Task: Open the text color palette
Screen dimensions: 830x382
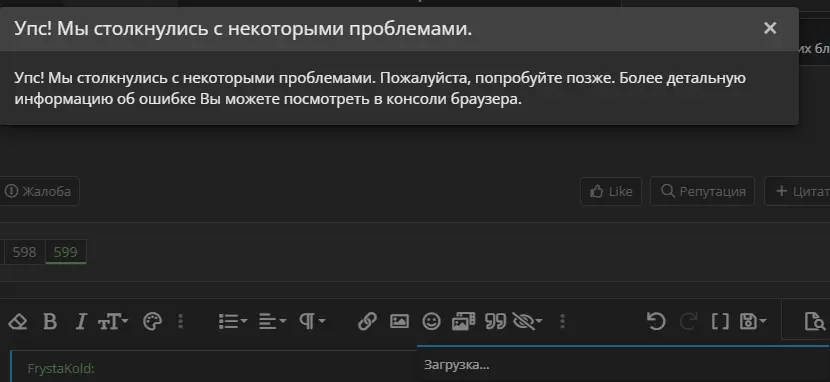Action: 152,321
